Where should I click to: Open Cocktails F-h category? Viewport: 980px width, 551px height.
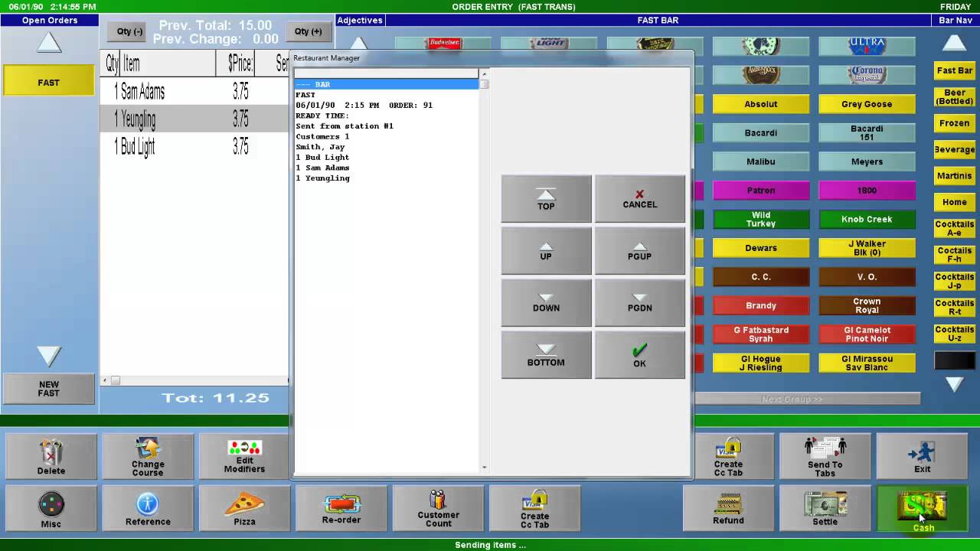[x=955, y=255]
